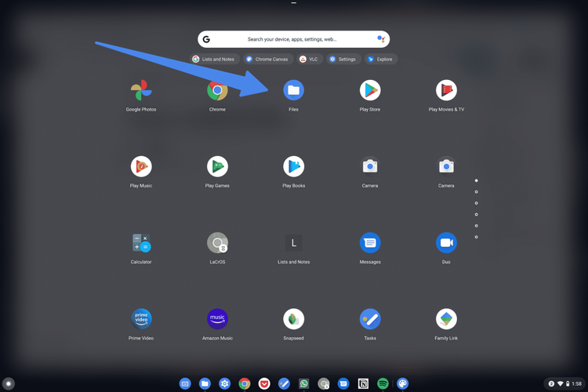
Task: Click the 1:58 clock in status tray
Action: (577, 383)
